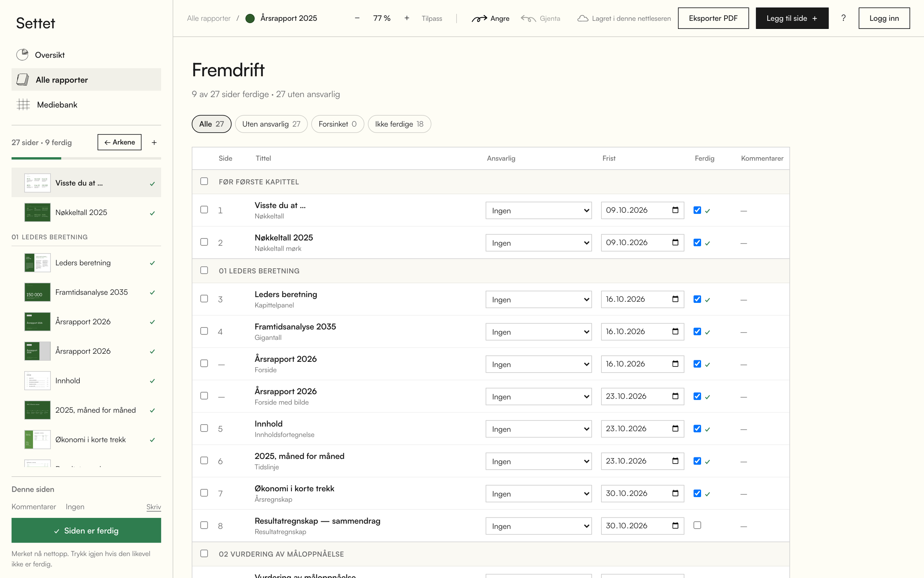Expand the Ansvarlig dropdown for Framtidsanalyse 2035
Image resolution: width=924 pixels, height=578 pixels.
point(539,332)
